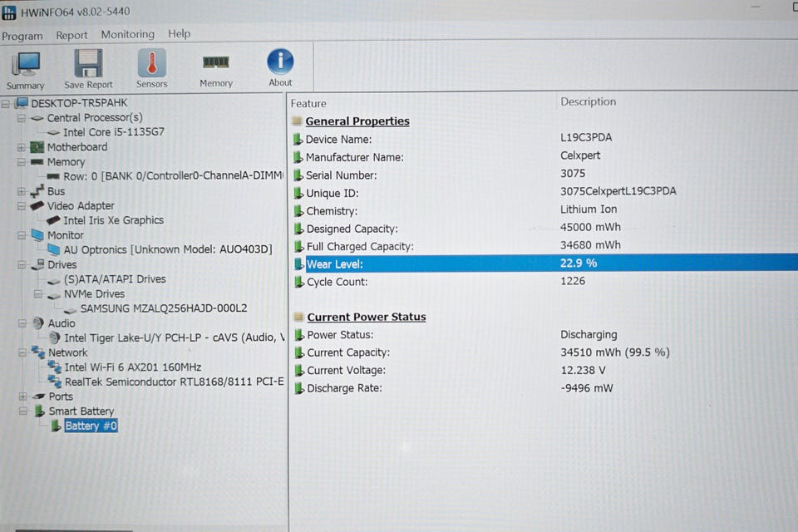Open the Sensors thermometer icon

[151, 69]
